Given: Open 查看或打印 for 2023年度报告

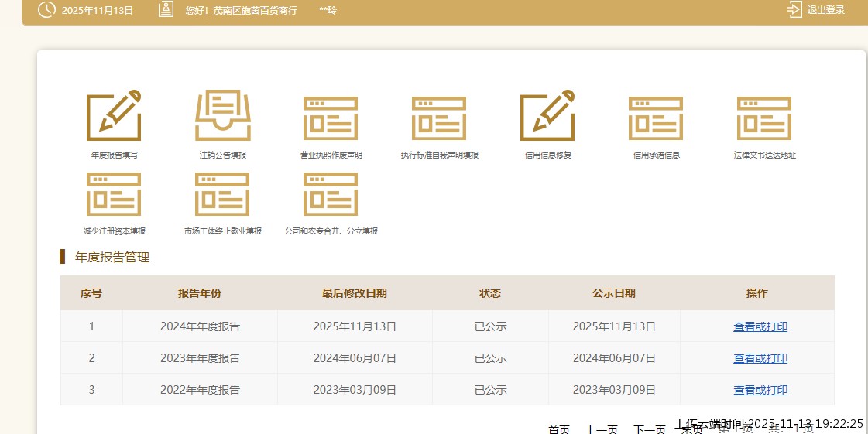Looking at the screenshot, I should click(x=760, y=358).
